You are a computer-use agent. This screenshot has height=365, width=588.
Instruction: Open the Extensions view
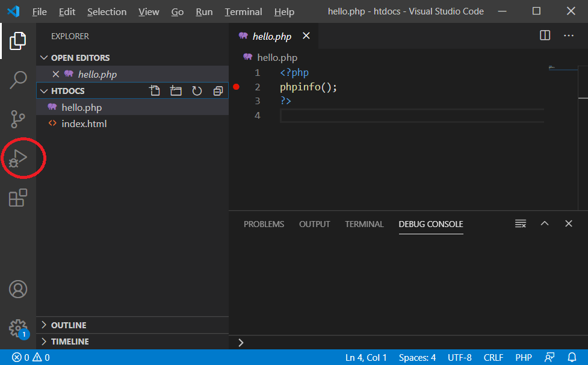click(x=18, y=198)
